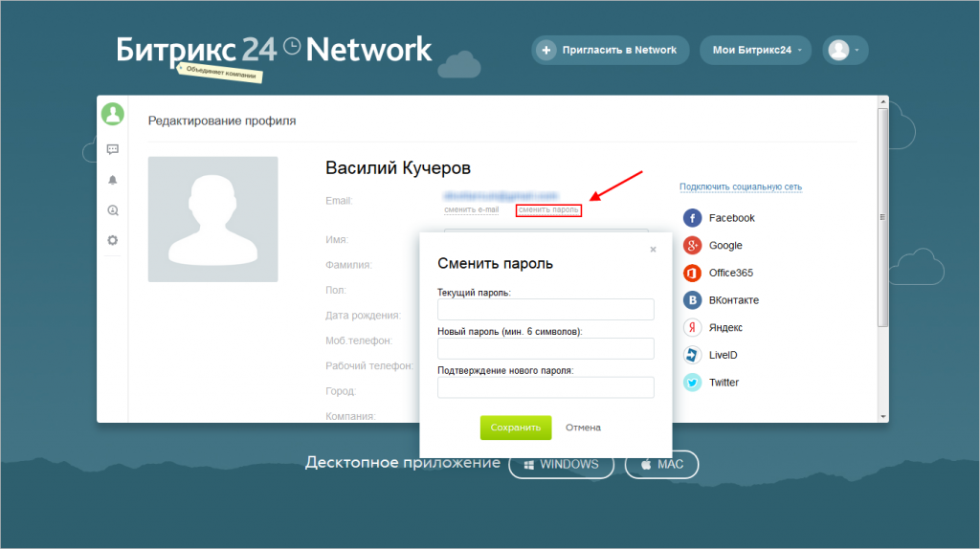Open the green profile icon in sidebar
This screenshot has width=980, height=549.
click(x=113, y=115)
